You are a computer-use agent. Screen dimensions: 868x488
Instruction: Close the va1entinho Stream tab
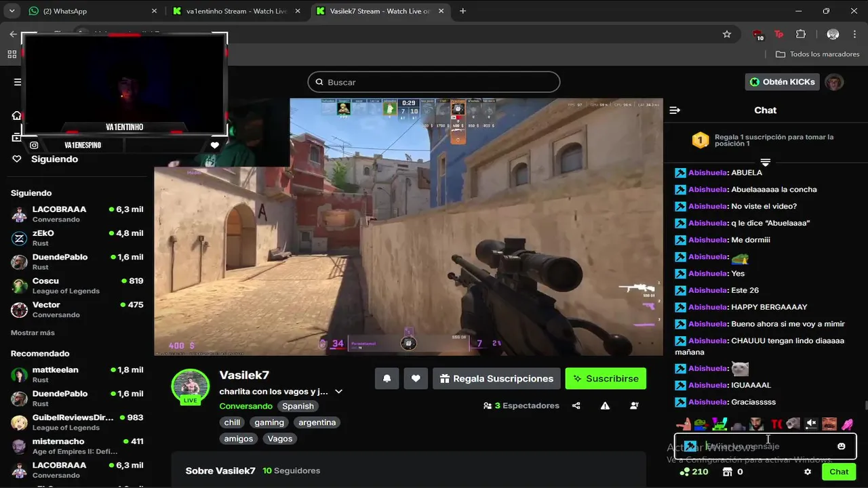[298, 11]
